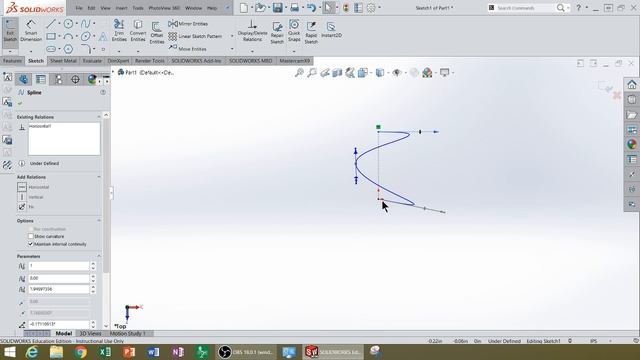Open Excel from the taskbar

104,352
